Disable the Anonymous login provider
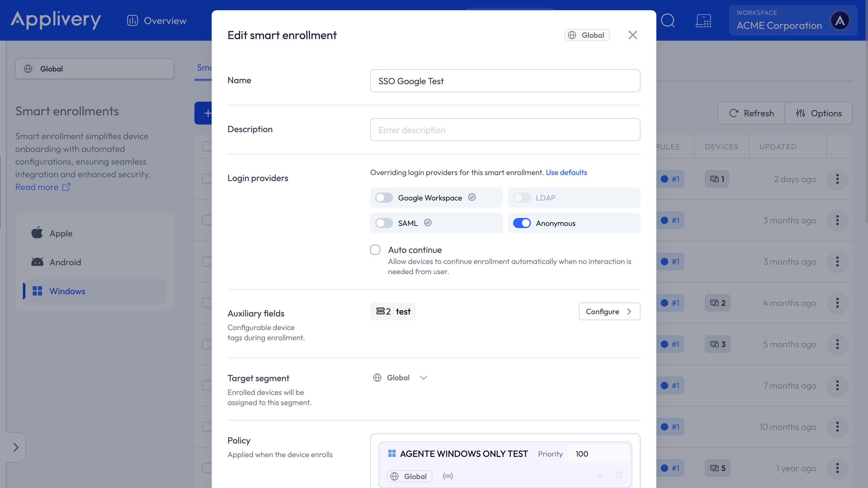Viewport: 868px width, 488px height. click(522, 223)
